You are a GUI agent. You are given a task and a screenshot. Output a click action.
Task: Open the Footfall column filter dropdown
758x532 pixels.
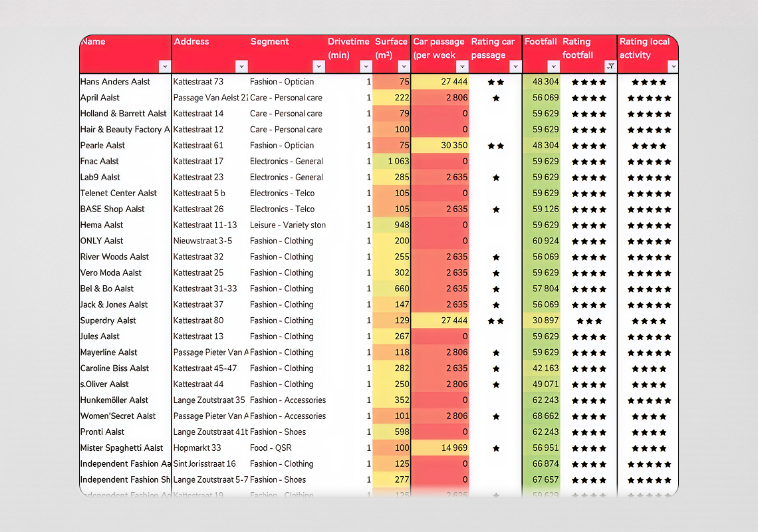point(553,66)
